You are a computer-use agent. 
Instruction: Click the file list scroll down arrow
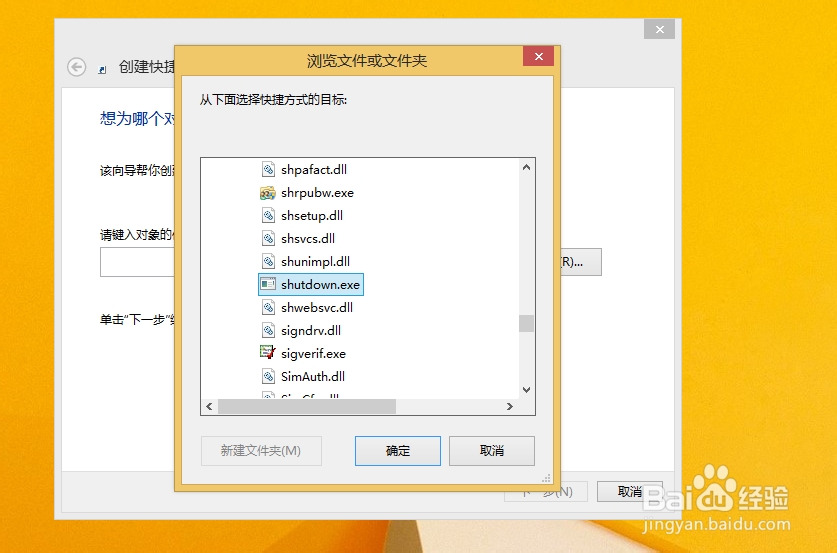[526, 390]
